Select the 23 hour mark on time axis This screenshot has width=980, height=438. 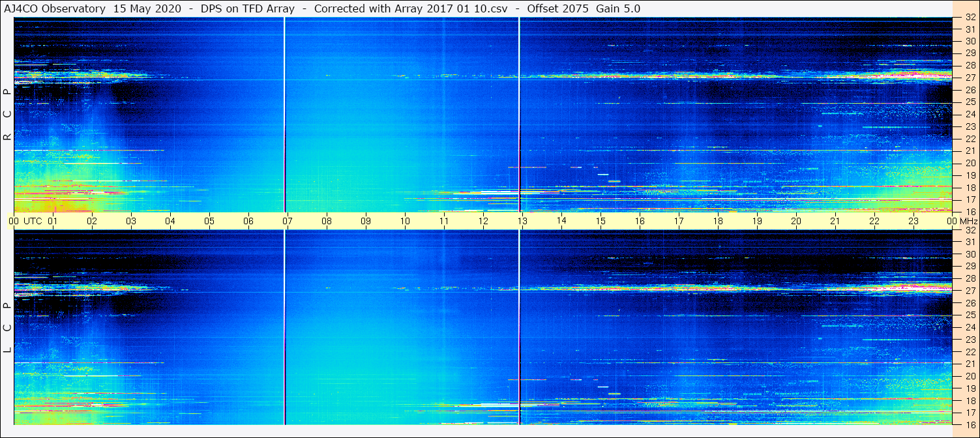click(x=913, y=221)
